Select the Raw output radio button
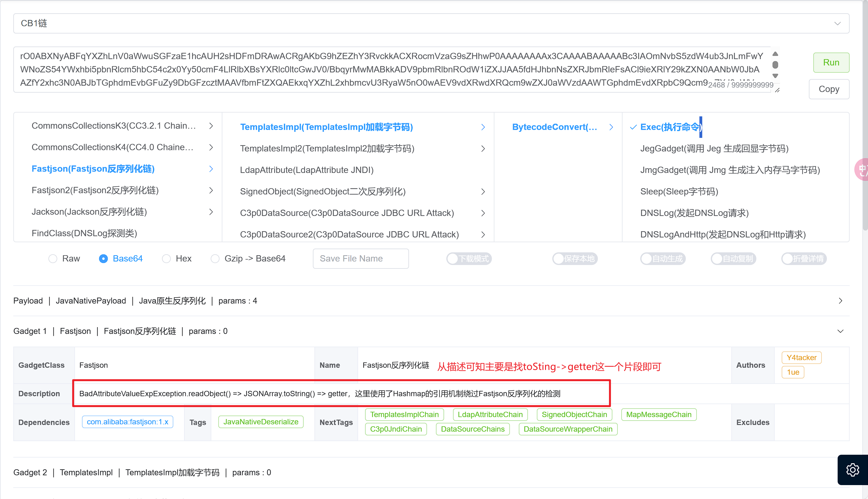The height and width of the screenshot is (499, 868). (53, 259)
